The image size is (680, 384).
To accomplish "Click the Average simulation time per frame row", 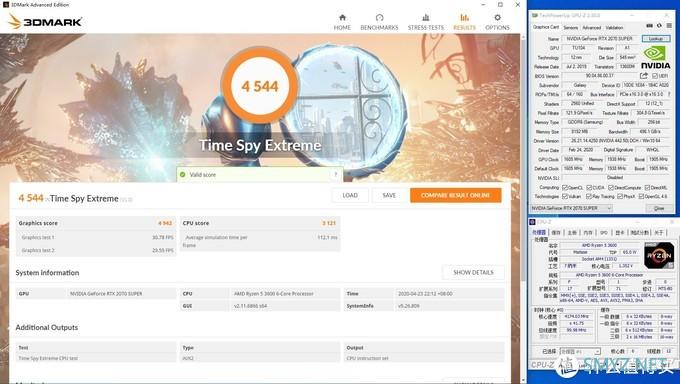I will (x=260, y=241).
